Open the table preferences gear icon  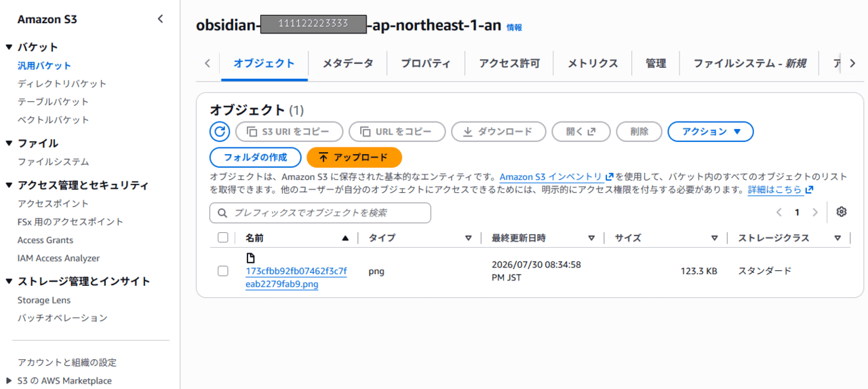pos(842,212)
